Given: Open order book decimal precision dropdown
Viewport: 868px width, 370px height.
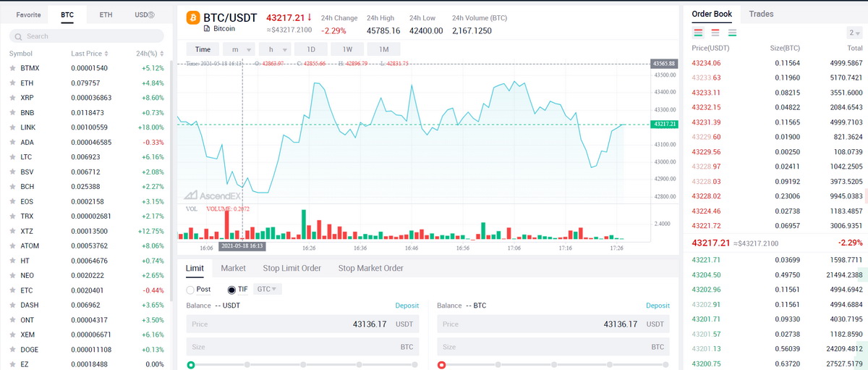Looking at the screenshot, I should 854,33.
